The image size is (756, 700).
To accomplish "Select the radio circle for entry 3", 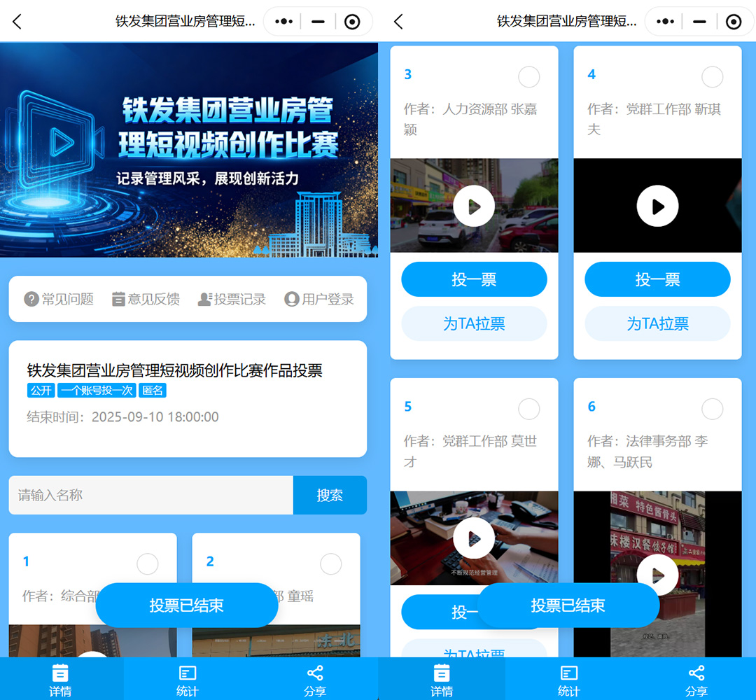I will pyautogui.click(x=529, y=76).
